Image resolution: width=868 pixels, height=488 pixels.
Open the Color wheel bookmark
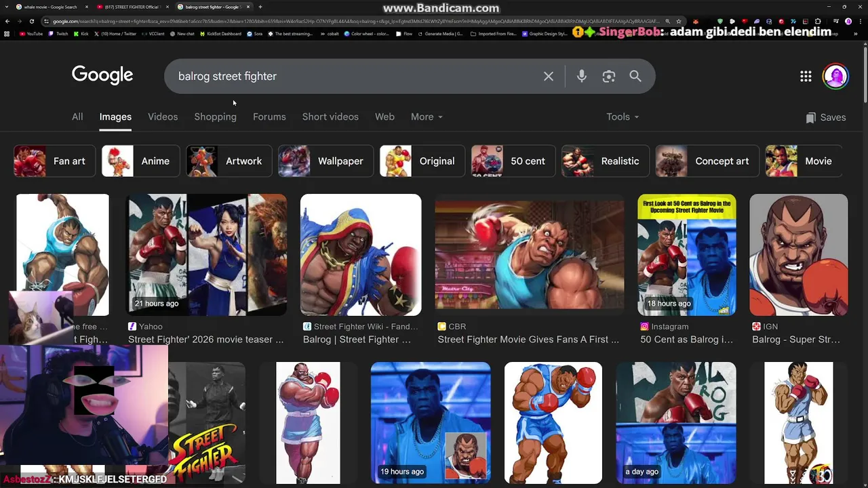coord(366,33)
